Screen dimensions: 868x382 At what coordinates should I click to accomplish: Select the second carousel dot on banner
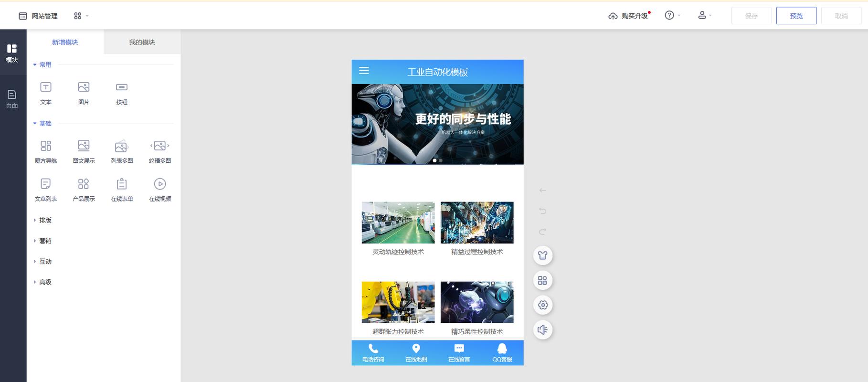[441, 160]
